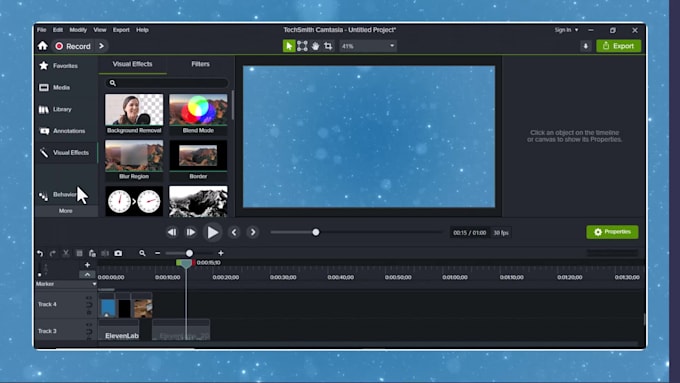Viewport: 680px width, 383px height.
Task: Start a new recording with Record
Action: click(73, 46)
